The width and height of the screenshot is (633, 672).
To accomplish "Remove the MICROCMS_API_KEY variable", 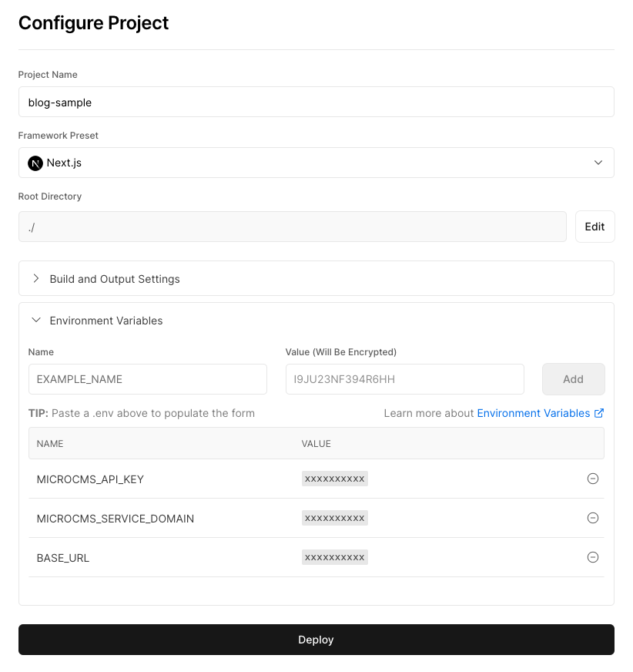I will click(x=593, y=479).
